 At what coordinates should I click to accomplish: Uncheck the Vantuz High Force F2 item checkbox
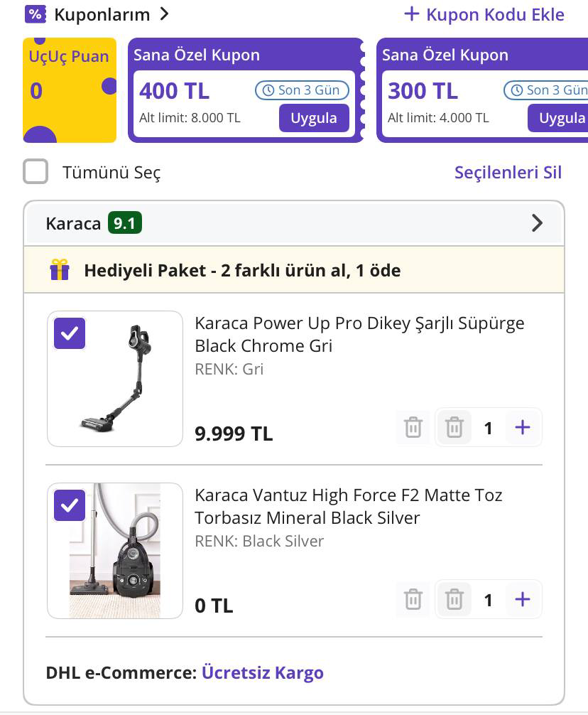coord(70,505)
